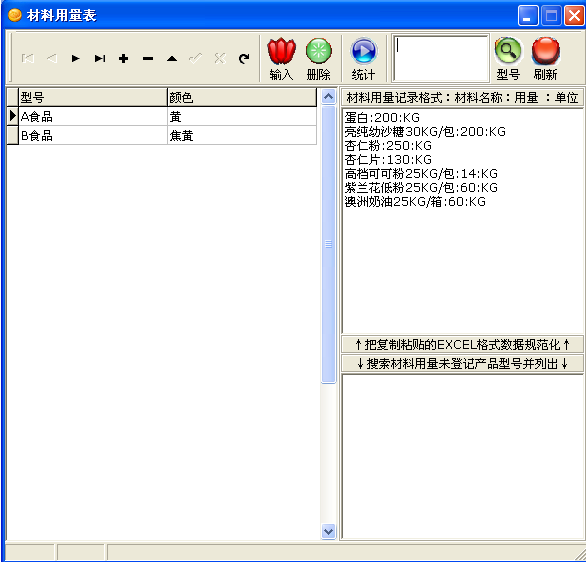This screenshot has width=586, height=562.
Task: Click the grid scrollbar up arrow
Action: pyautogui.click(x=329, y=97)
